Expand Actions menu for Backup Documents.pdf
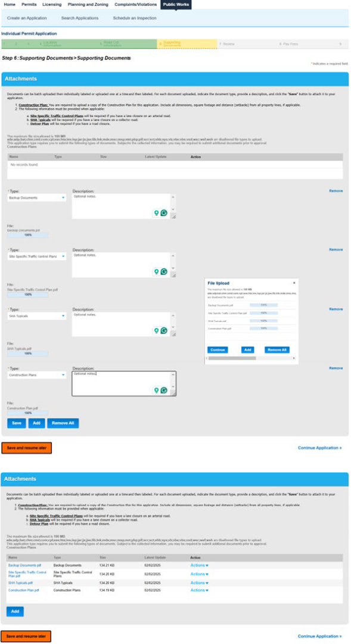 tap(199, 565)
